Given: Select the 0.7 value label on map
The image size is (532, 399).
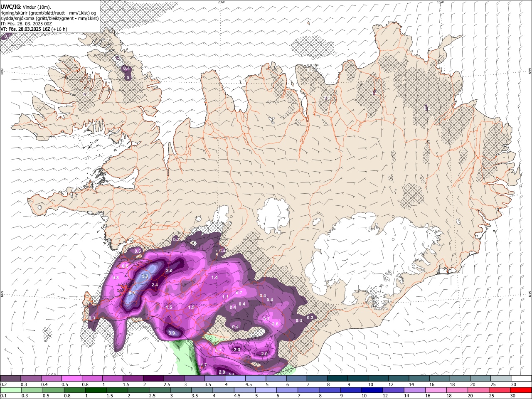Looking at the screenshot, I should click(239, 293).
